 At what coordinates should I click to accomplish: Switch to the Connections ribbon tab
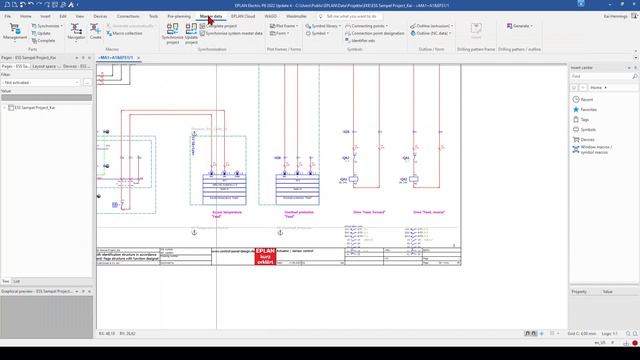pos(128,16)
